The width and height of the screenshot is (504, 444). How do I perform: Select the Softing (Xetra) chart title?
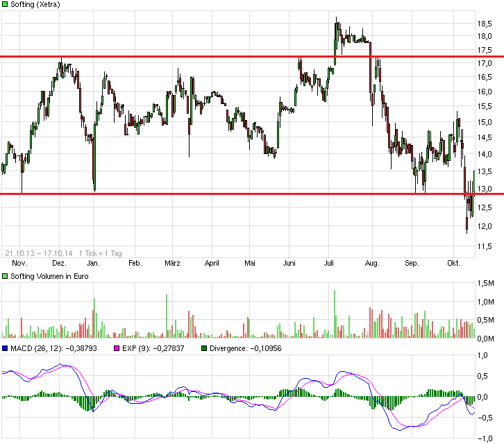35,4
